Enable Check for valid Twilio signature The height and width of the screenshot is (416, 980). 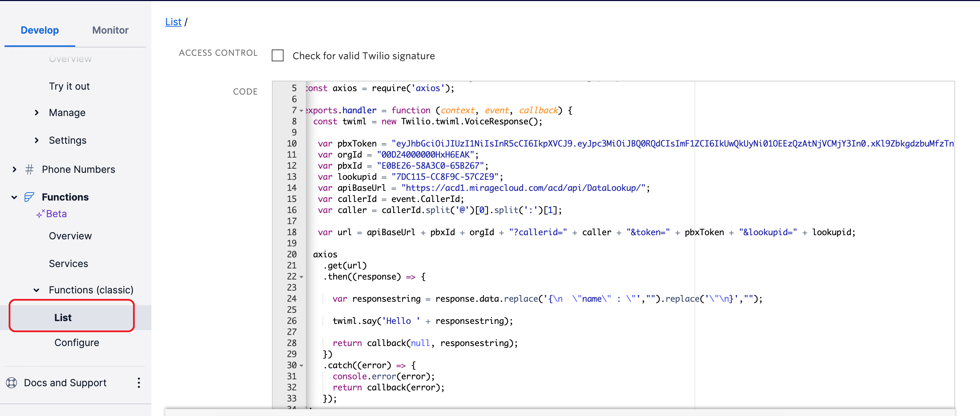[x=277, y=55]
